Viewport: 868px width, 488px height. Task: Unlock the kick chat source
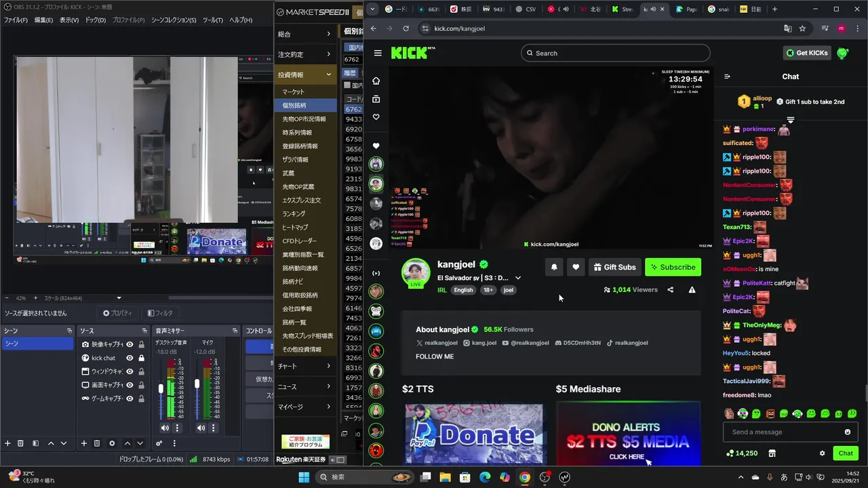pyautogui.click(x=141, y=358)
